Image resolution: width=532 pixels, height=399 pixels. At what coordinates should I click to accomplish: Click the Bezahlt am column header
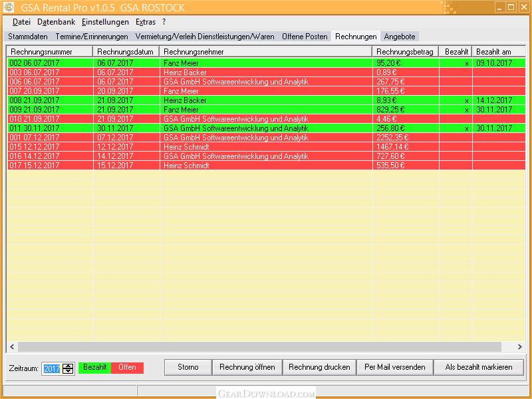(499, 52)
